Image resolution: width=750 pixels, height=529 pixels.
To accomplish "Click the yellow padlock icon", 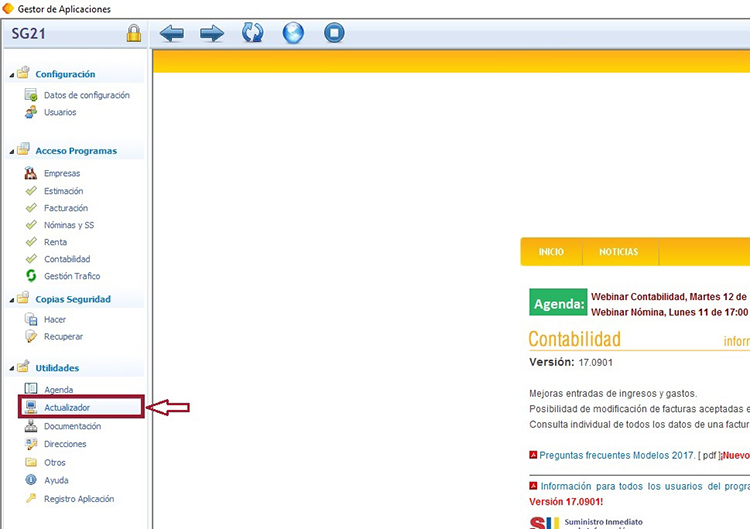I will (x=133, y=34).
